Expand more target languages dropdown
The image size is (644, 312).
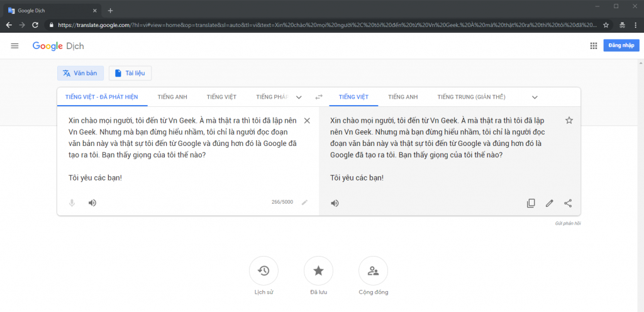point(535,97)
